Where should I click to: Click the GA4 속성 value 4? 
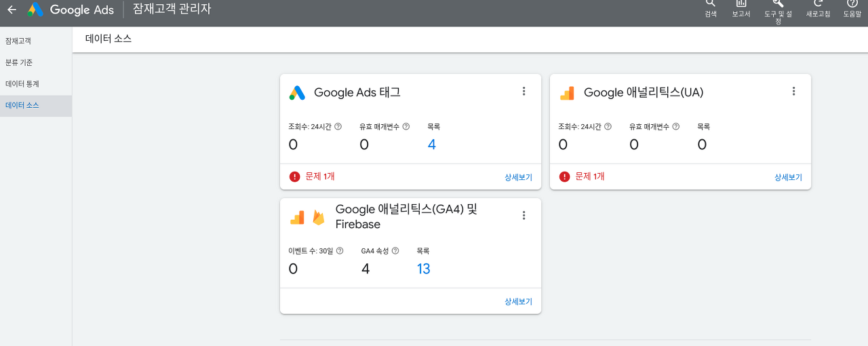366,269
